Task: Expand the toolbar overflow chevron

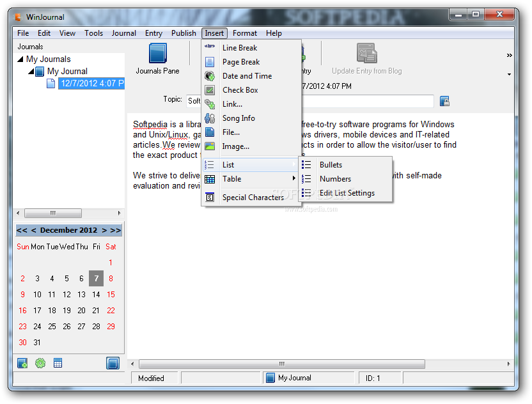Action: pyautogui.click(x=509, y=55)
